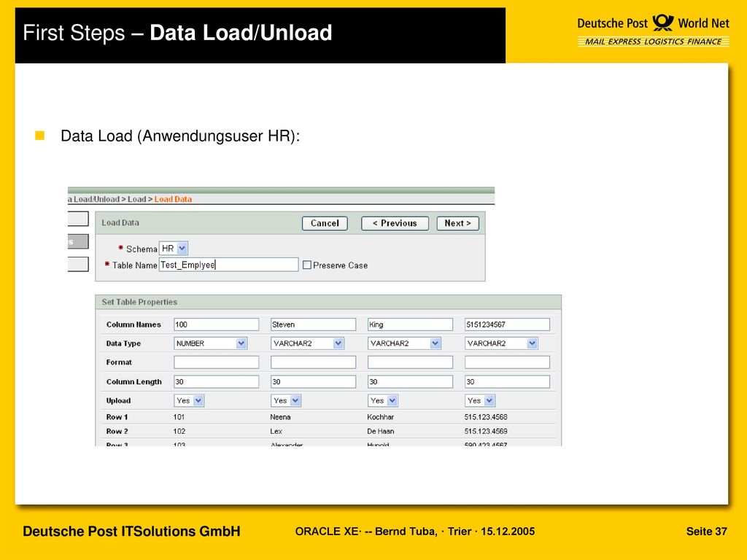Select the Row 2 value Lex

tap(276, 431)
